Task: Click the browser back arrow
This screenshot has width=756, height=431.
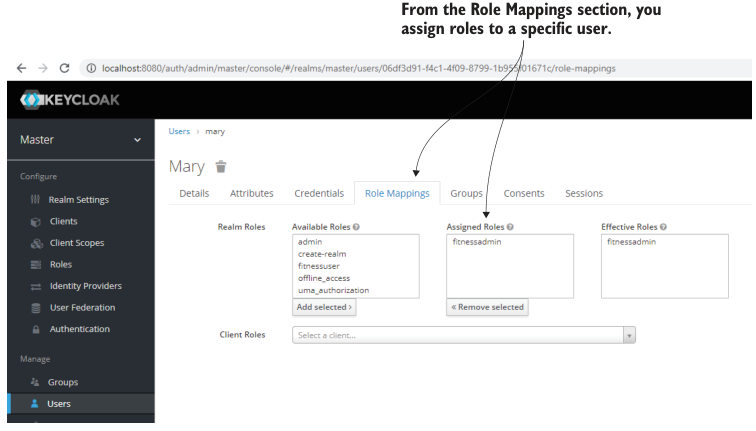Action: [x=21, y=68]
